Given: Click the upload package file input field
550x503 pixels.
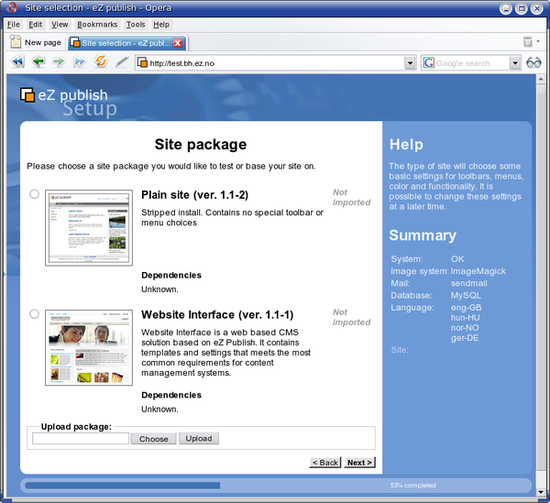Looking at the screenshot, I should [81, 438].
